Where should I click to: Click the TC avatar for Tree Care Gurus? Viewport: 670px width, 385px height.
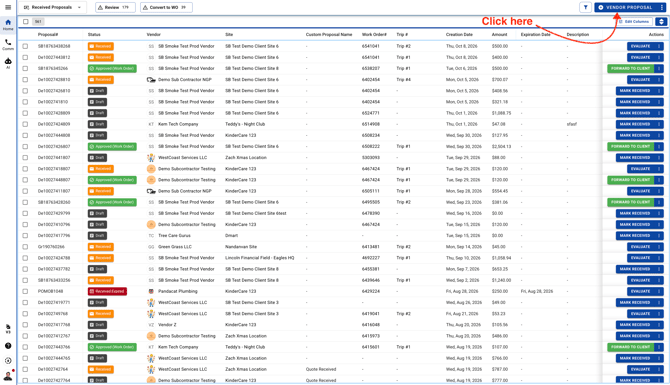pyautogui.click(x=151, y=235)
